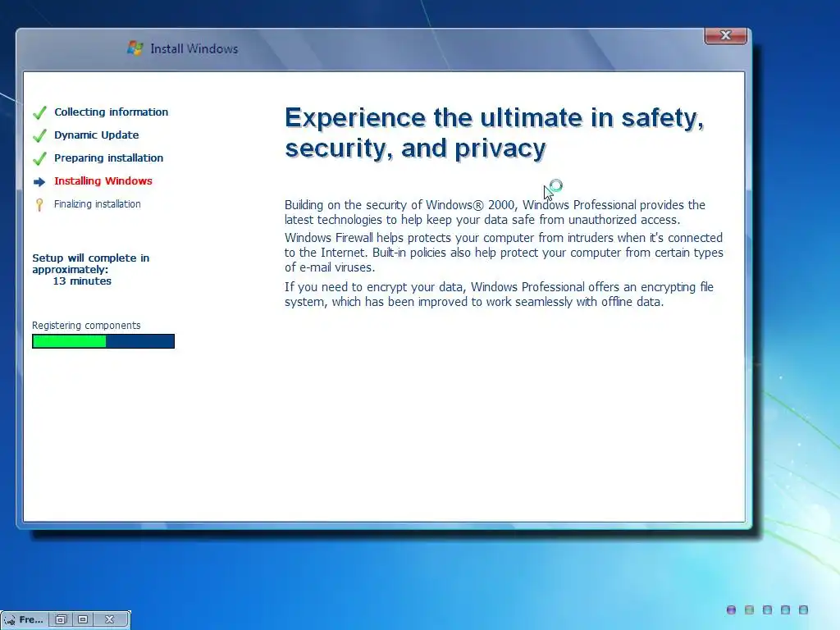Click the green checkmark beside Collecting information
The image size is (840, 630).
click(39, 112)
